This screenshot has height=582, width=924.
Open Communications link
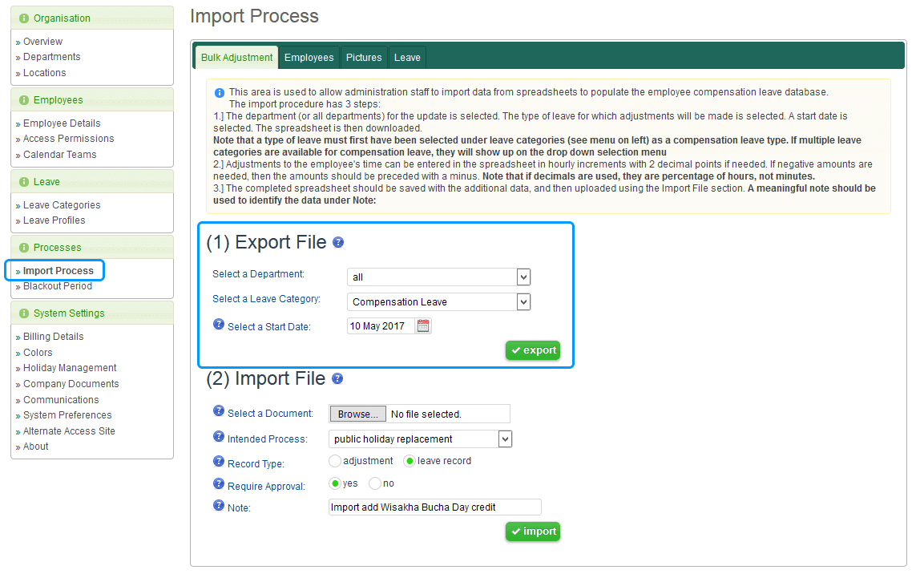click(61, 400)
